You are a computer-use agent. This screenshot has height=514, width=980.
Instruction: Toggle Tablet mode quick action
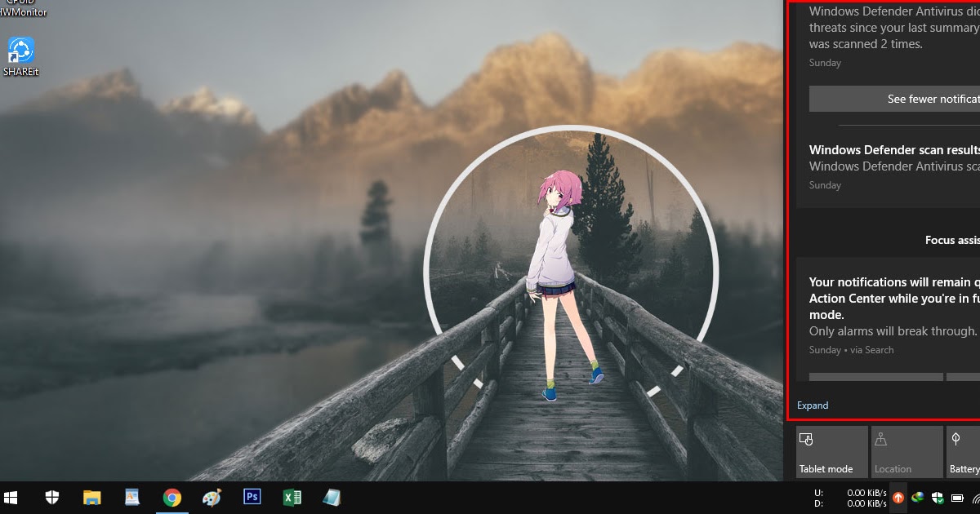tap(831, 452)
